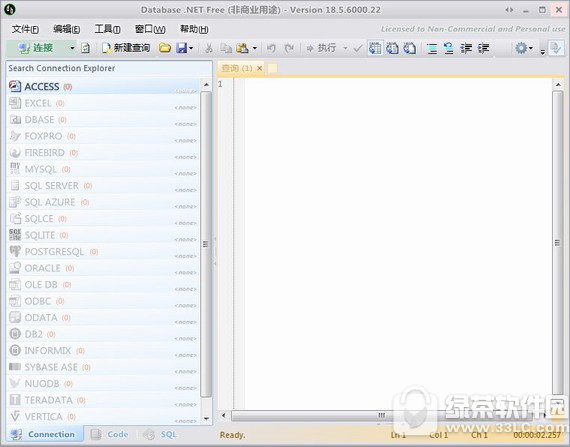Screen dimensions: 570x447
Task: Select the ODATA row in the list
Action: [103, 318]
